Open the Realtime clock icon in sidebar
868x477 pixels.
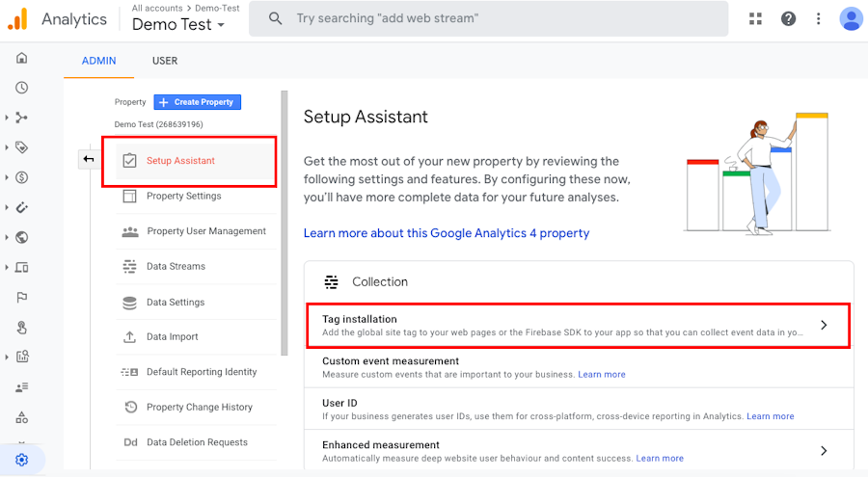click(21, 88)
